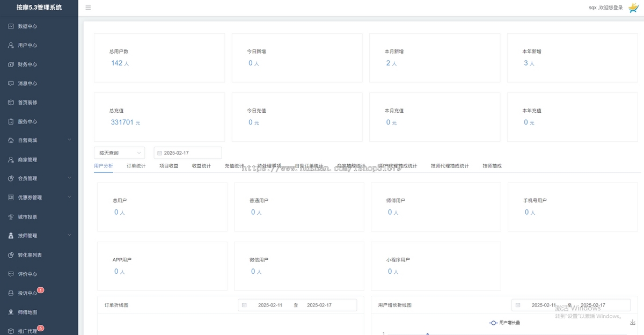This screenshot has width=644, height=335.
Task: Click the 本年新增 value 3
Action: point(526,63)
